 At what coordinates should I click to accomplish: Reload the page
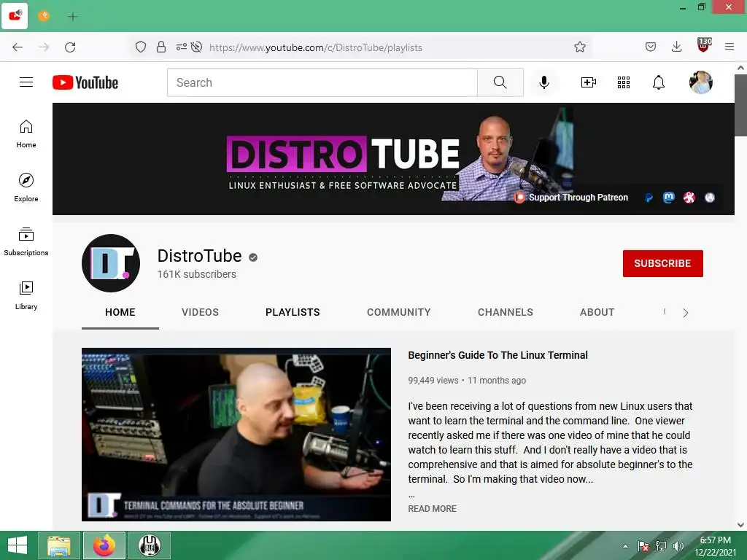[x=70, y=47]
